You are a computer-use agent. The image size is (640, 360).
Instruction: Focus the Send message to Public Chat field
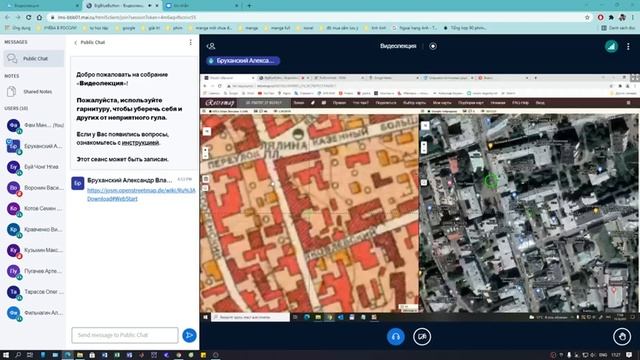click(x=125, y=335)
